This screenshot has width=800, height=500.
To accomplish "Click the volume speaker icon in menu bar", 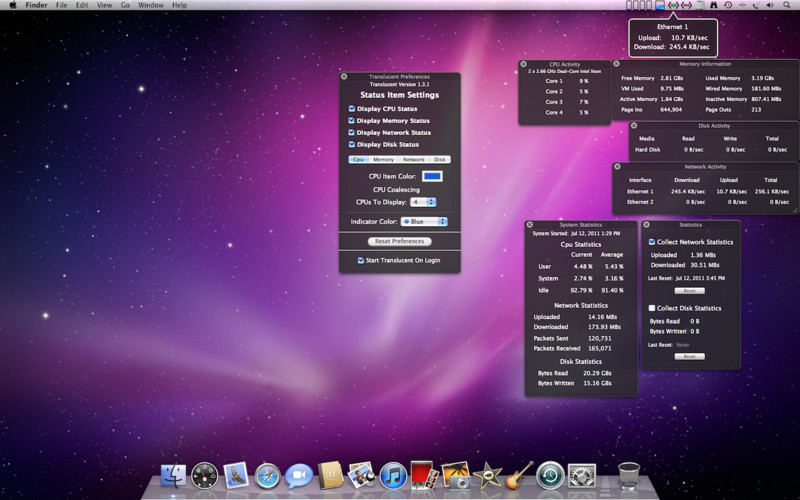I will tap(770, 5).
